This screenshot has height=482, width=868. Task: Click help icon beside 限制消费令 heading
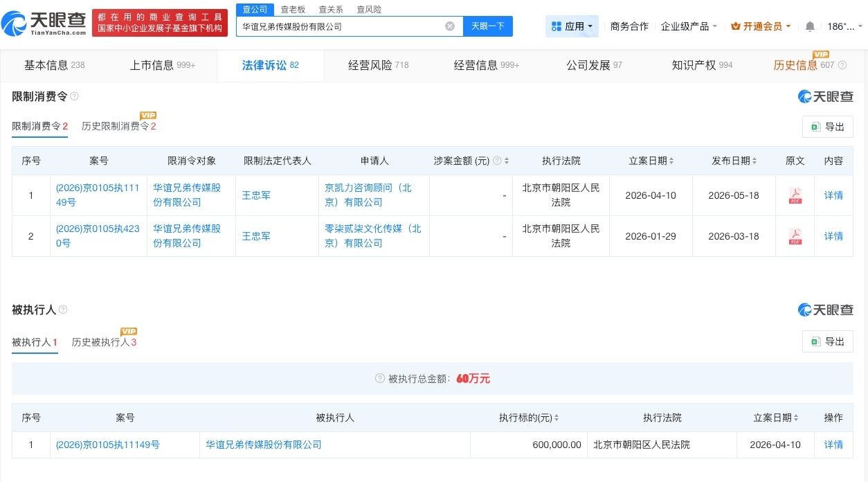[74, 96]
